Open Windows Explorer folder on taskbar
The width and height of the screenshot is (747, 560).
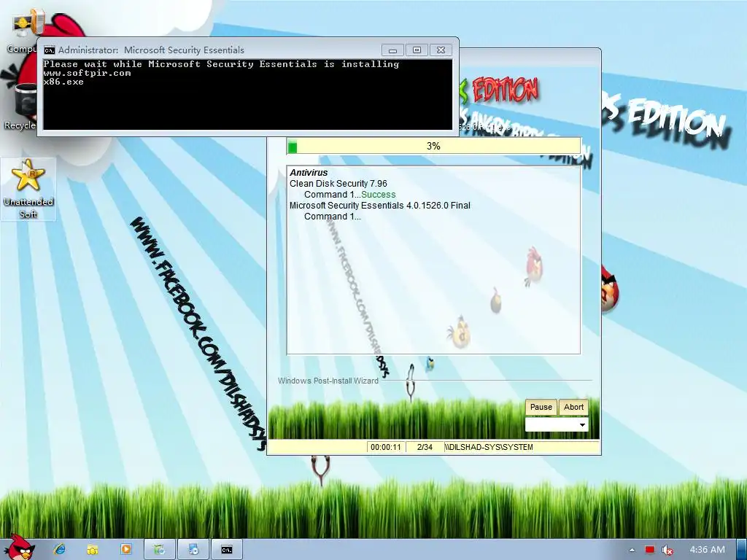93,550
